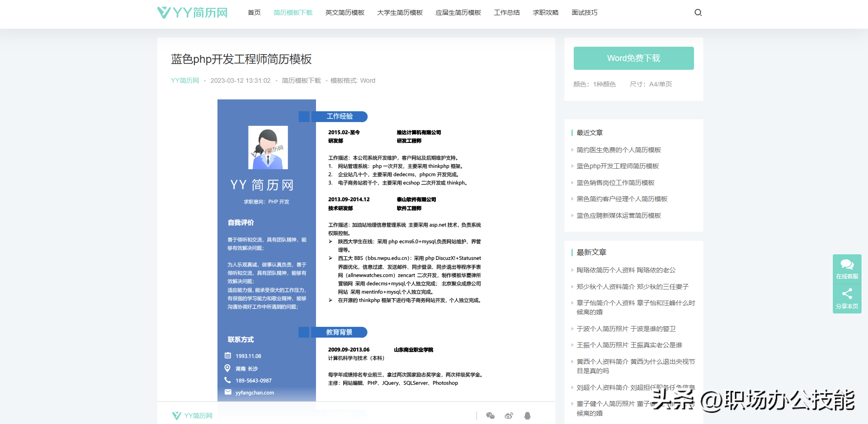Share the article via the WeChat icon
This screenshot has height=424, width=868.
tap(490, 416)
